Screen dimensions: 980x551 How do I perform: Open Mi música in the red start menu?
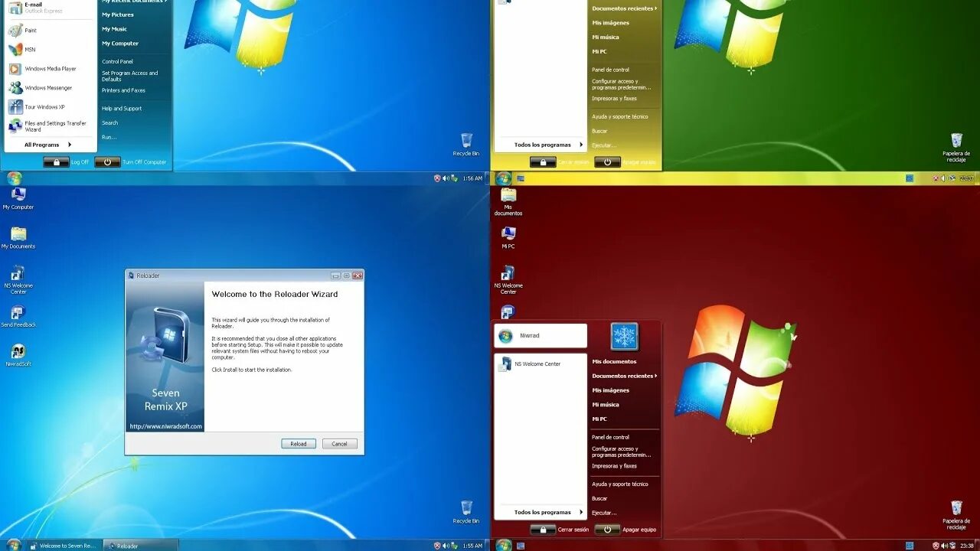pyautogui.click(x=605, y=404)
